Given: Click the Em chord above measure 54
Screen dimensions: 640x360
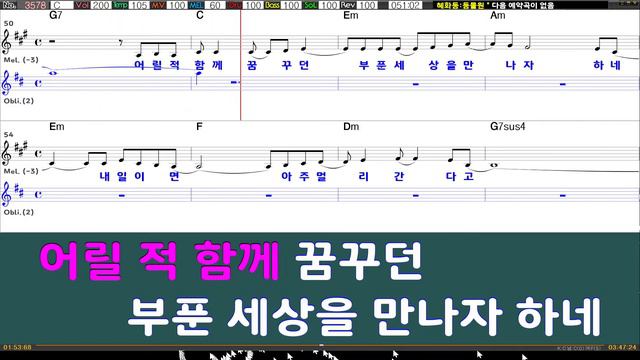Looking at the screenshot, I should (57, 127).
